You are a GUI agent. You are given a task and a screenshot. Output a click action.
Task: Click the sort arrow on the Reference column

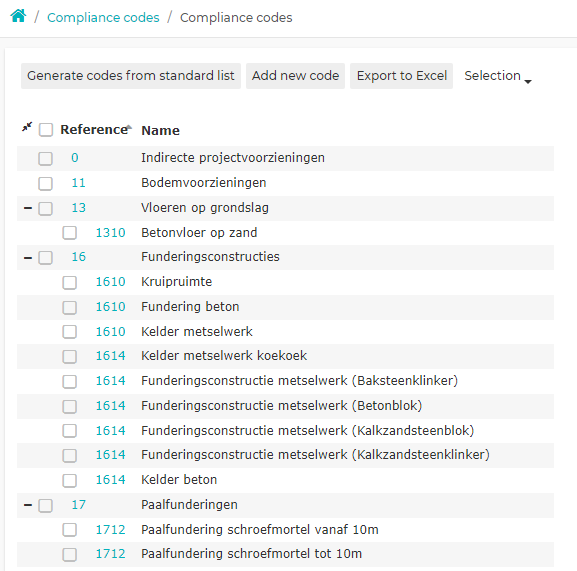tap(129, 127)
